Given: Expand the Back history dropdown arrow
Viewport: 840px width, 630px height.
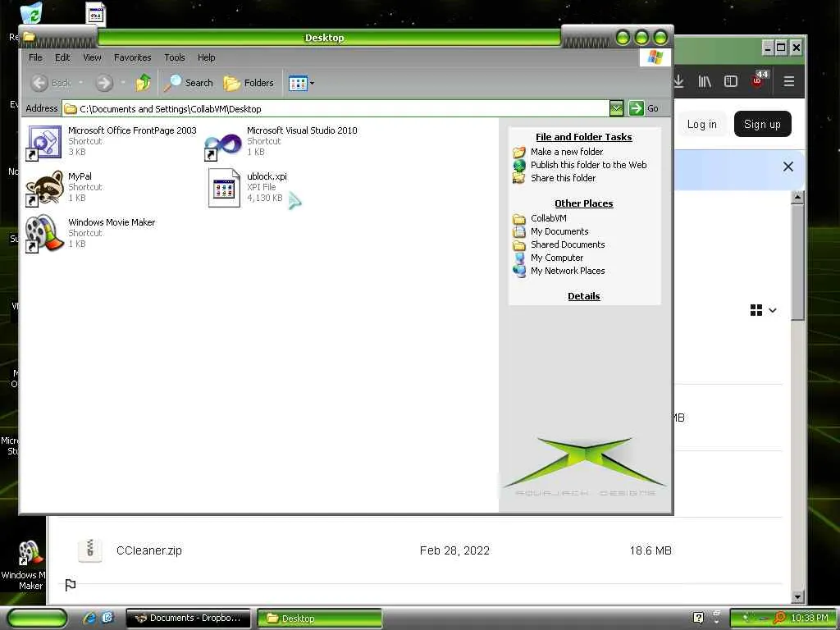Looking at the screenshot, I should [x=81, y=83].
